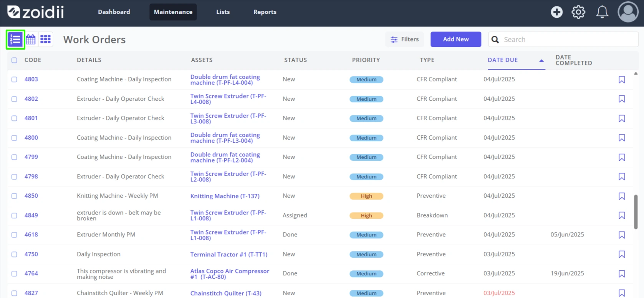Viewport: 644px width, 298px height.
Task: Bookmark work order 4803
Action: [622, 80]
